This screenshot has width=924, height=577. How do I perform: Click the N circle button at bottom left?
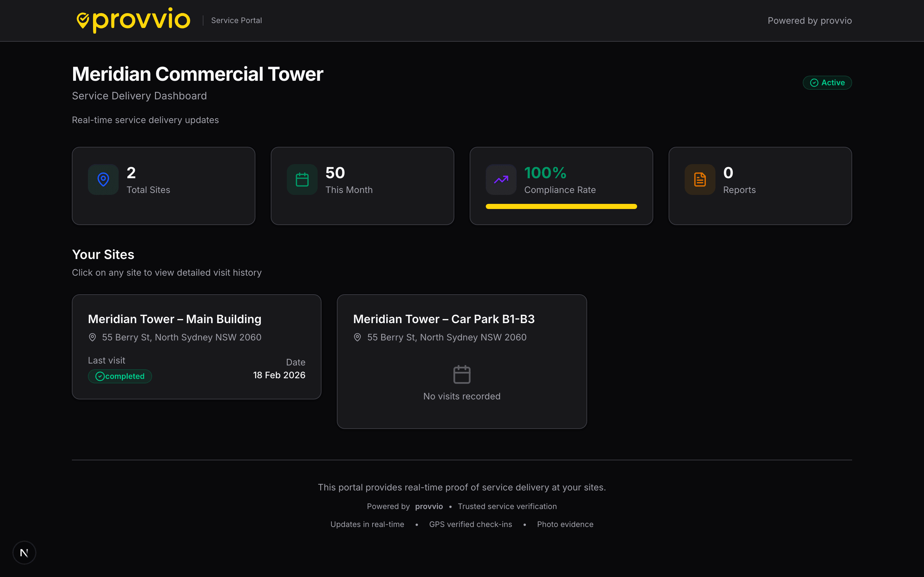(x=24, y=552)
